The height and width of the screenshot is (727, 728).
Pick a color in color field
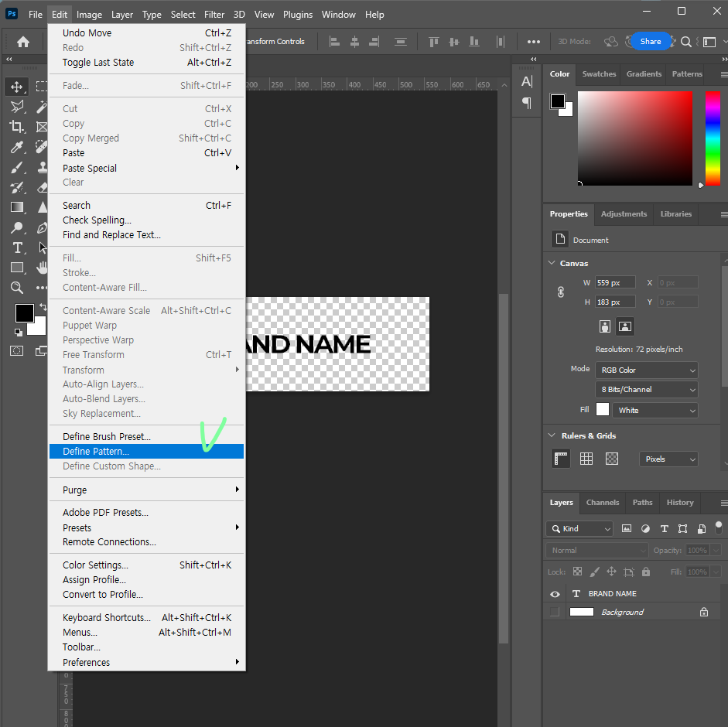point(634,138)
